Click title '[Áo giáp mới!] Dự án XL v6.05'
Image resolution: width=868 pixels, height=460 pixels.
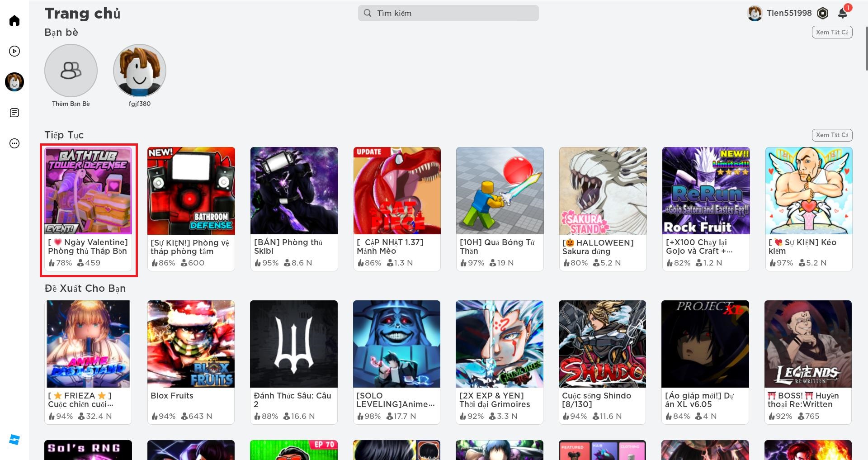click(x=699, y=400)
